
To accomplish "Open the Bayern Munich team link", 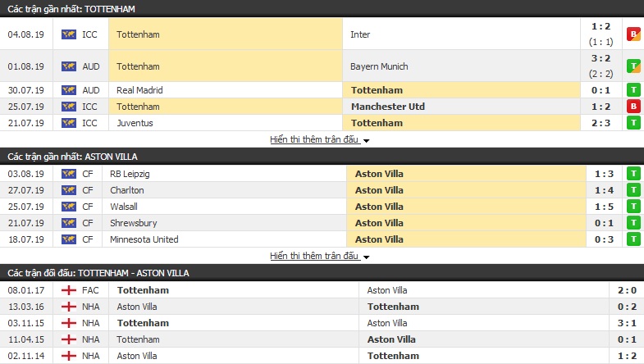I will coord(379,66).
